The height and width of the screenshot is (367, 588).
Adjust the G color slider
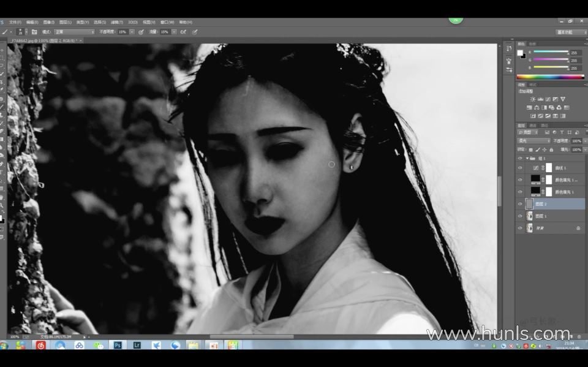pos(551,59)
